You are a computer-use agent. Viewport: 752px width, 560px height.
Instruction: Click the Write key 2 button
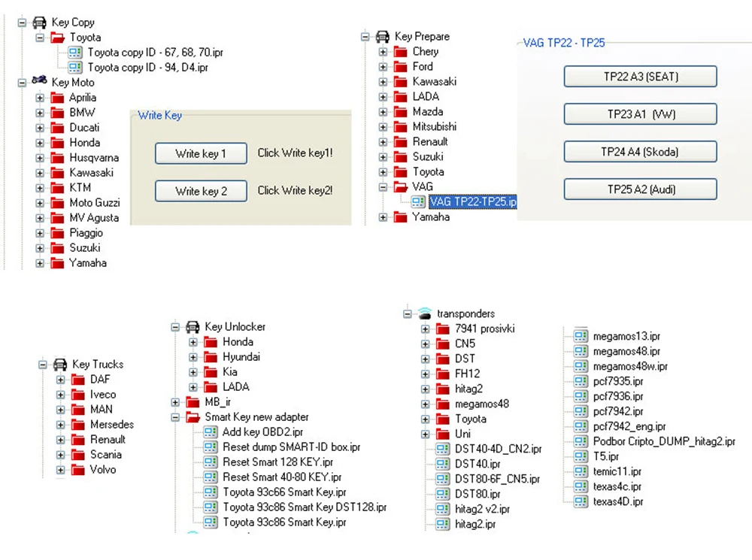[x=201, y=191]
